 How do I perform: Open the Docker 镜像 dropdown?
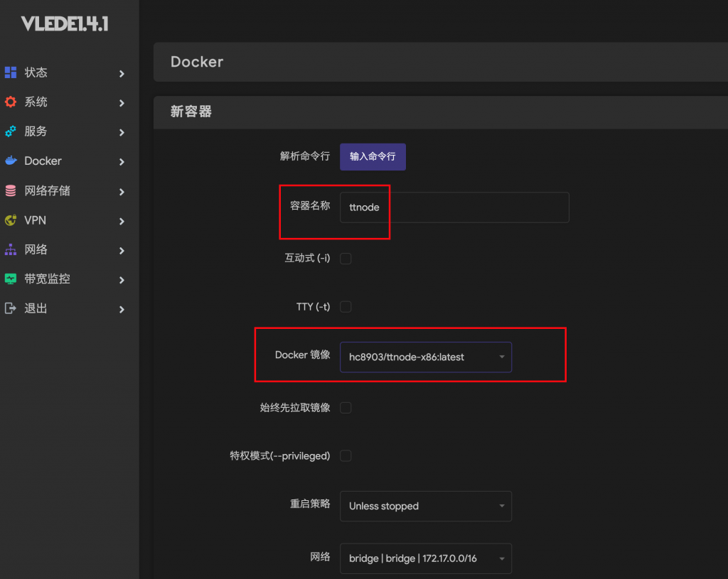coord(425,357)
